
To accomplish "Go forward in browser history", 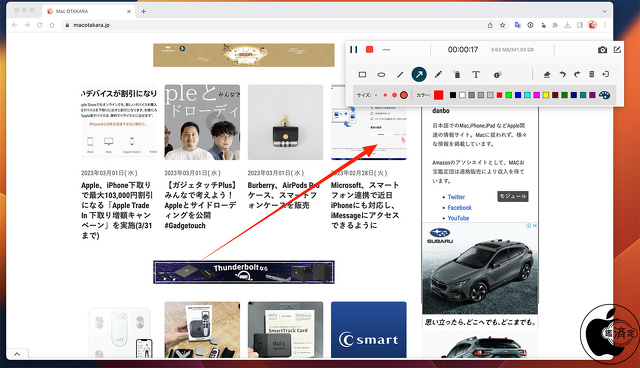I will coord(27,25).
